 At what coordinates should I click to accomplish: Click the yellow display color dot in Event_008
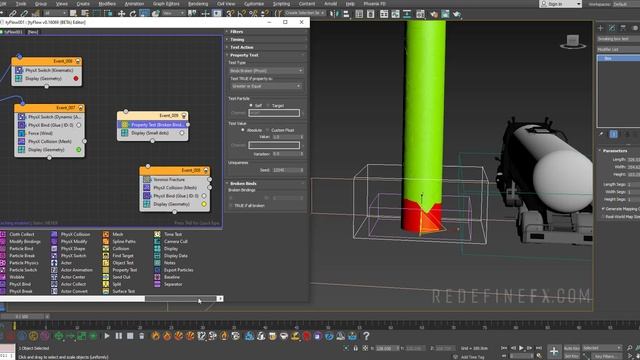tap(204, 204)
